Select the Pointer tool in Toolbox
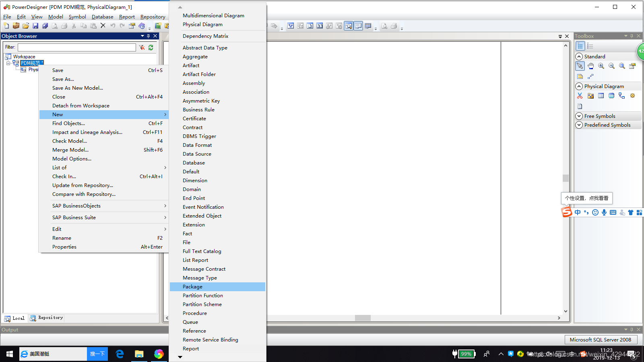 tap(580, 66)
